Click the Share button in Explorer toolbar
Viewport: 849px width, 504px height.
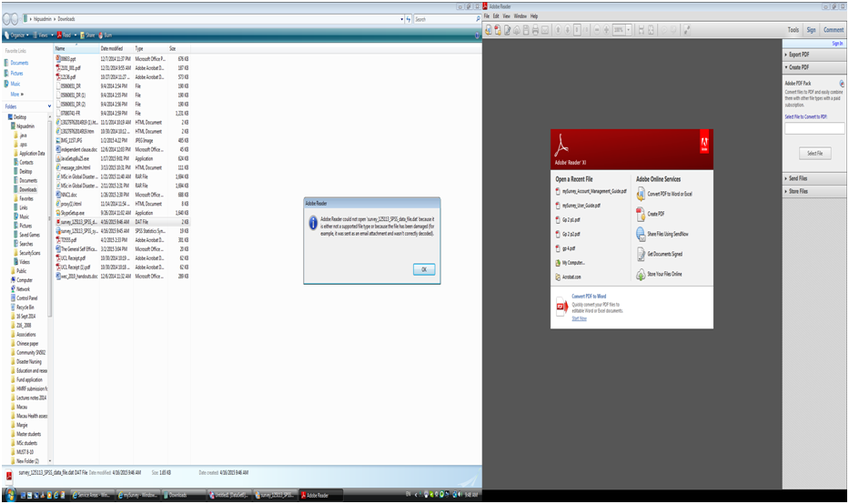coord(86,35)
